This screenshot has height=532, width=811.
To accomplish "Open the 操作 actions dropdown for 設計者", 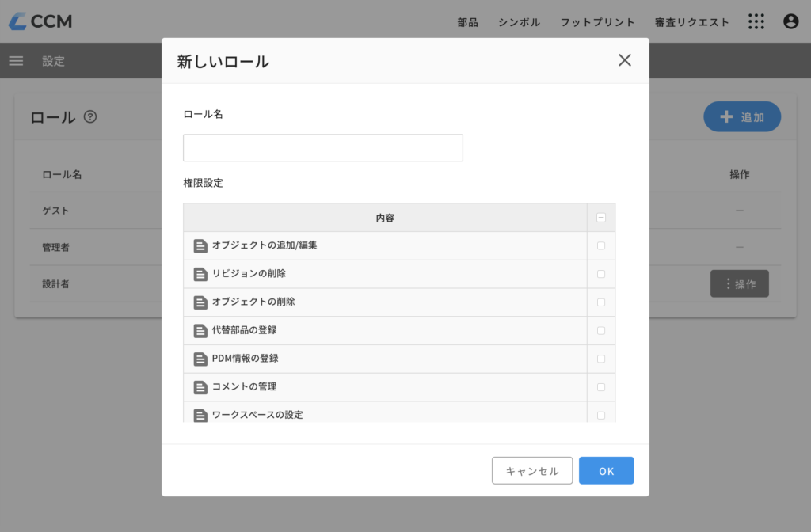I will click(x=739, y=283).
